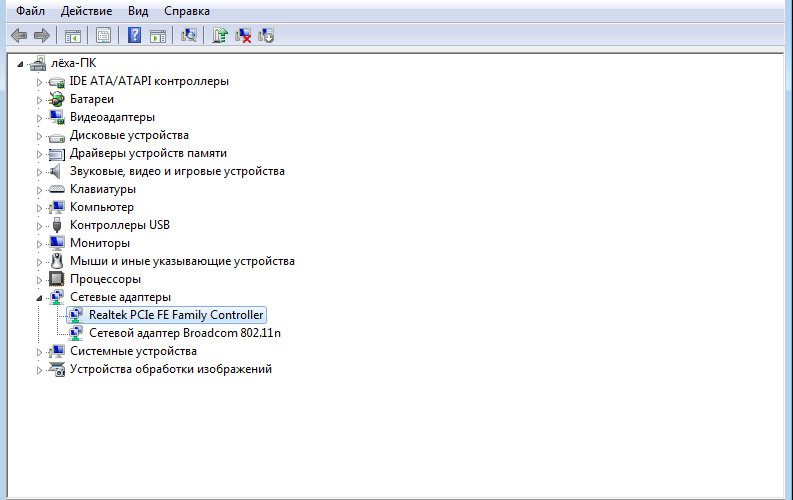The width and height of the screenshot is (793, 500).
Task: Toggle the action pane toolbar icon
Action: 158,35
